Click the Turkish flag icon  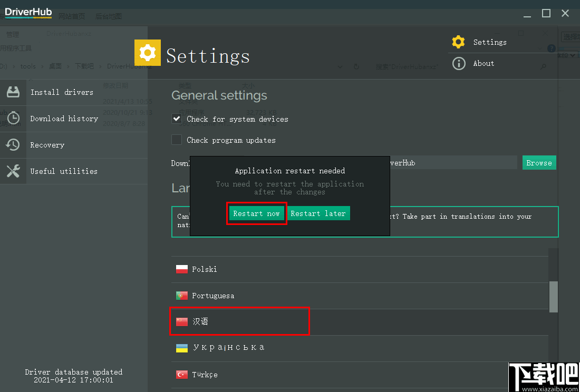[x=182, y=375]
